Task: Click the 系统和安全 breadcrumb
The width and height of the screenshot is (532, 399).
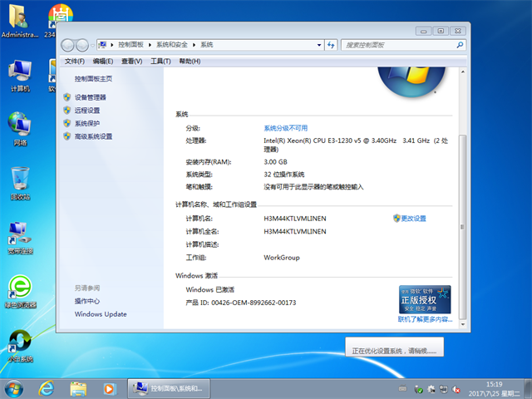Action: point(172,45)
